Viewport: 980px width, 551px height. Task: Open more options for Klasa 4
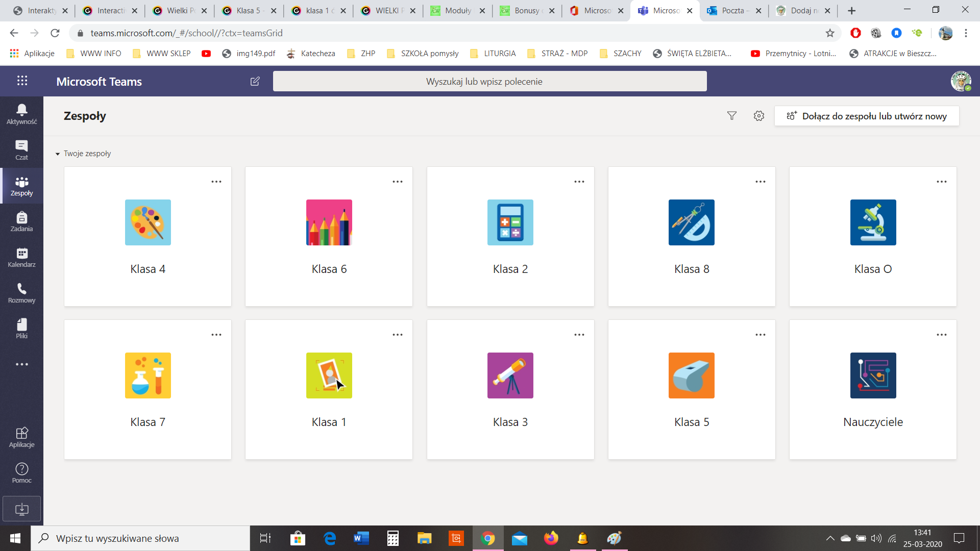click(216, 182)
